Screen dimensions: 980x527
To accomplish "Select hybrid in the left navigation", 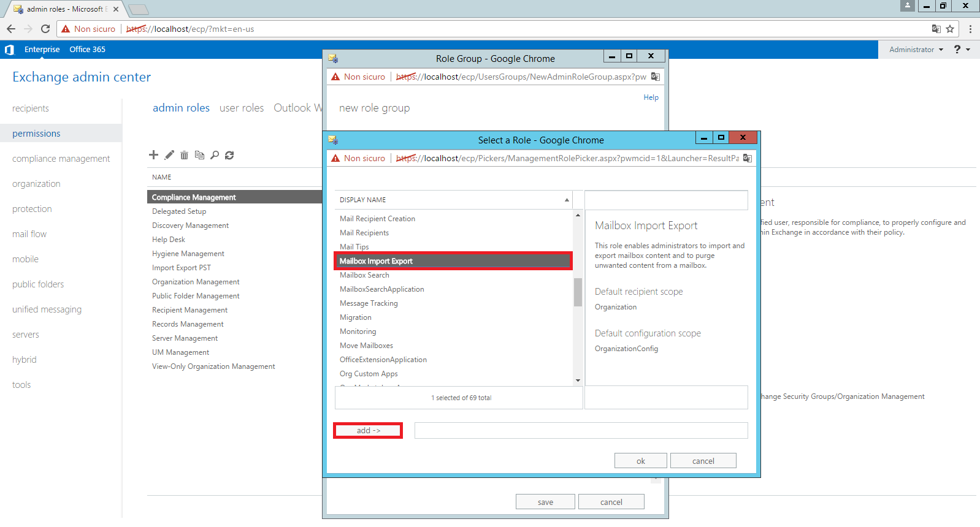I will (x=25, y=360).
